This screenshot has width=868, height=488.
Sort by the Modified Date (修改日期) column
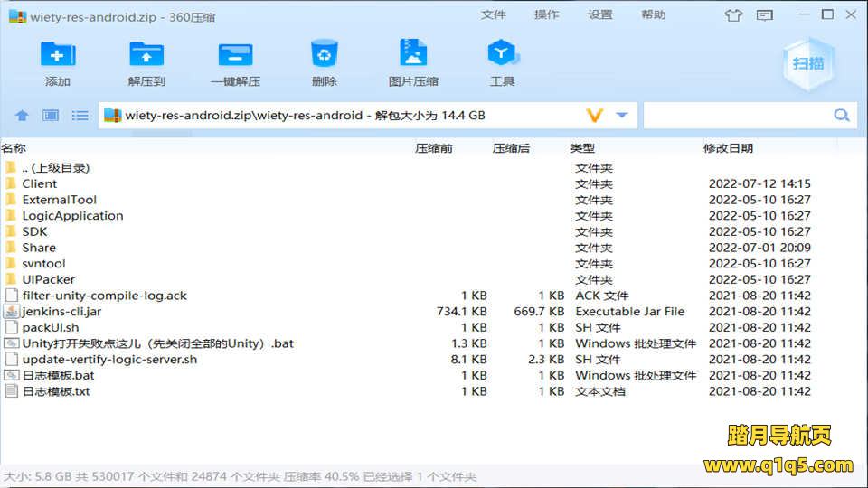728,148
